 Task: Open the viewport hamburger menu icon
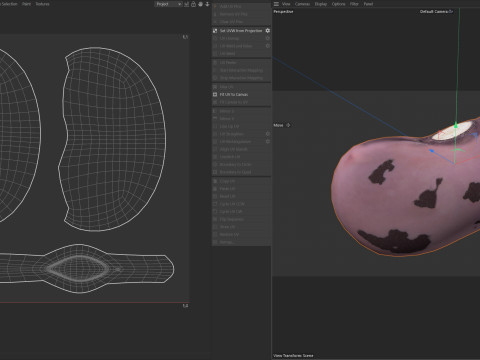point(276,4)
